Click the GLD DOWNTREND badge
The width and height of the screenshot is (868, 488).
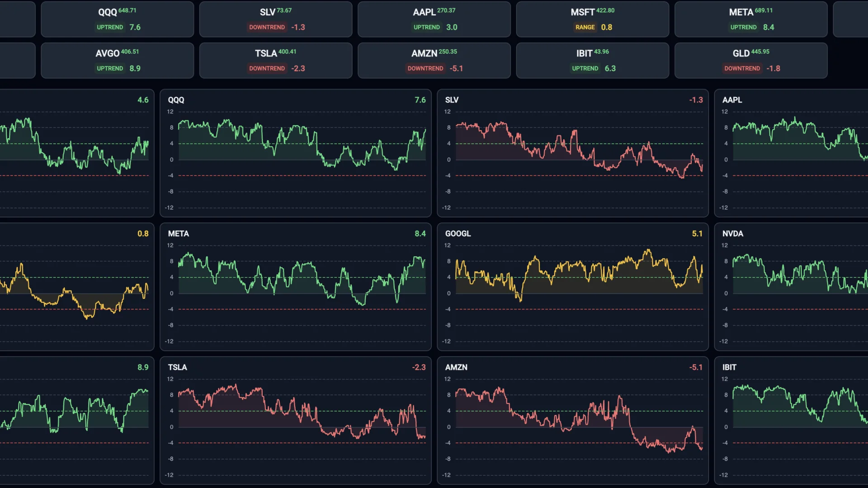(x=742, y=68)
